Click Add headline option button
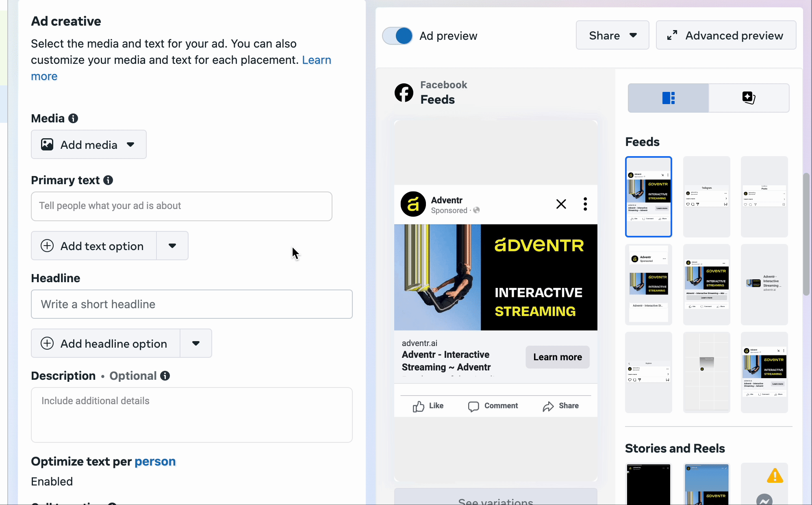The height and width of the screenshot is (505, 812). click(x=106, y=343)
